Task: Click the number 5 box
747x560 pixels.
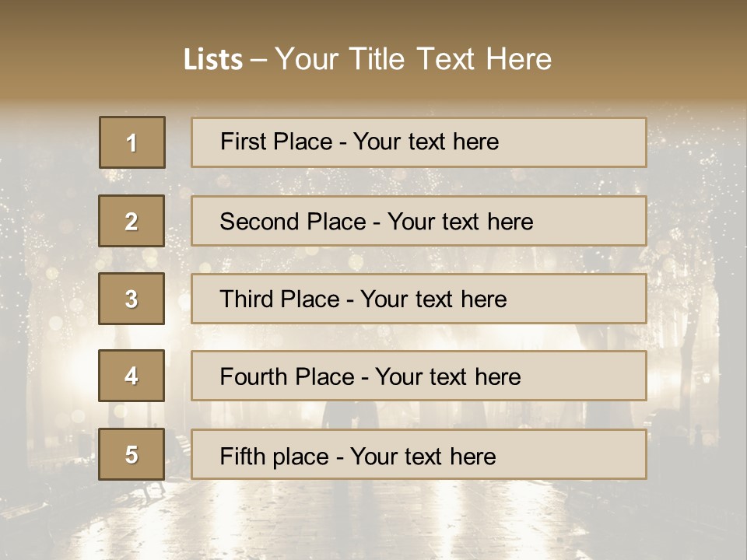Action: [x=132, y=455]
